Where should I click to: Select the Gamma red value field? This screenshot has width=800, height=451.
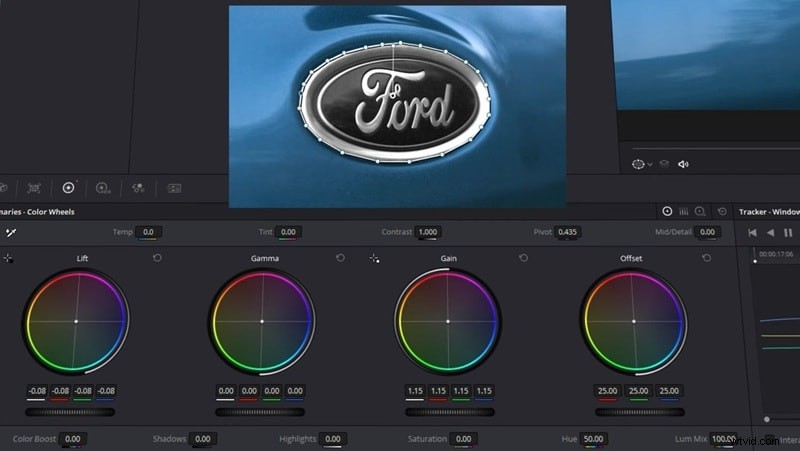point(249,391)
